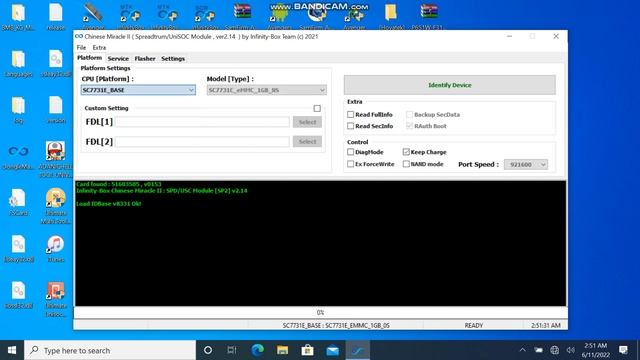Viewport: 640px width, 360px height.
Task: Select the 'log' folder on the desktop
Action: click(18, 110)
